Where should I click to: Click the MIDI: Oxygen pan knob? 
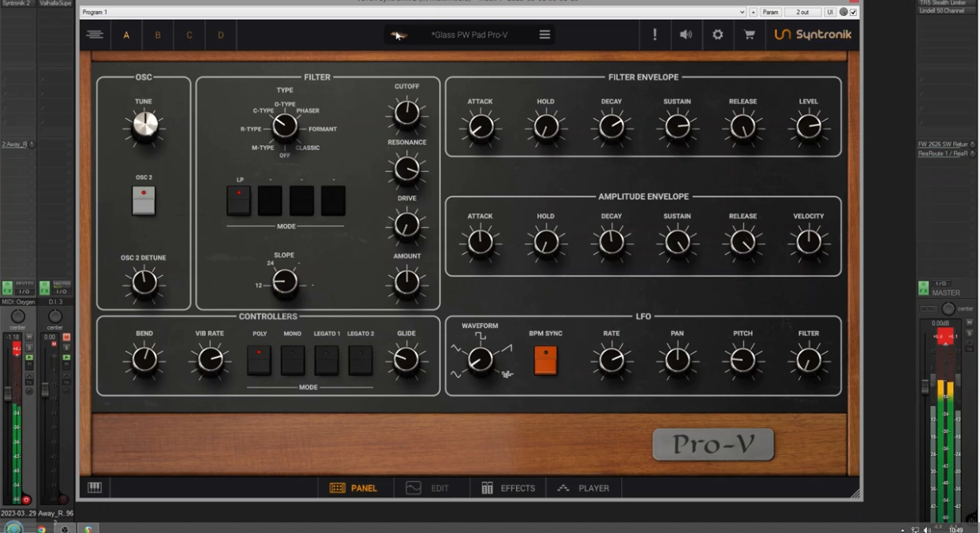click(17, 317)
